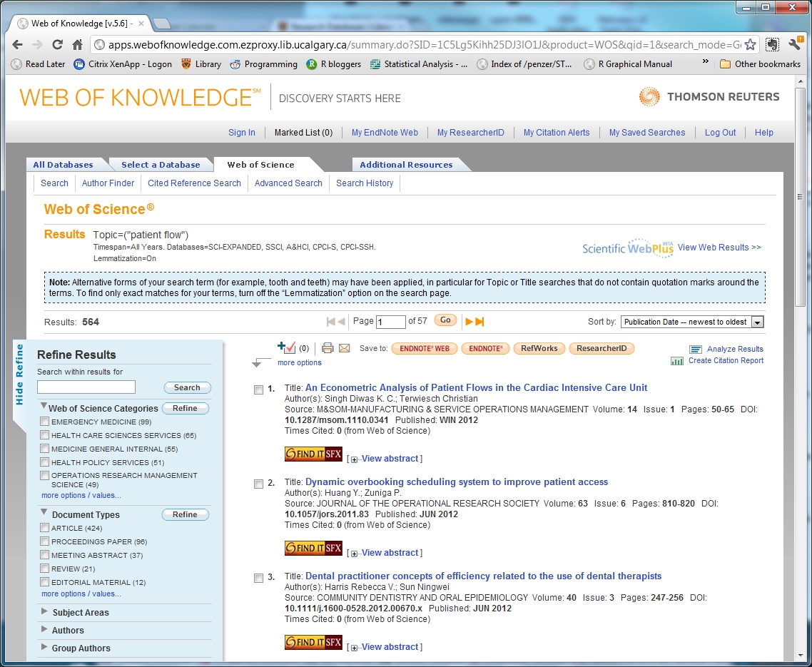The height and width of the screenshot is (667, 812).
Task: Switch to the All Databases tab
Action: coord(63,165)
